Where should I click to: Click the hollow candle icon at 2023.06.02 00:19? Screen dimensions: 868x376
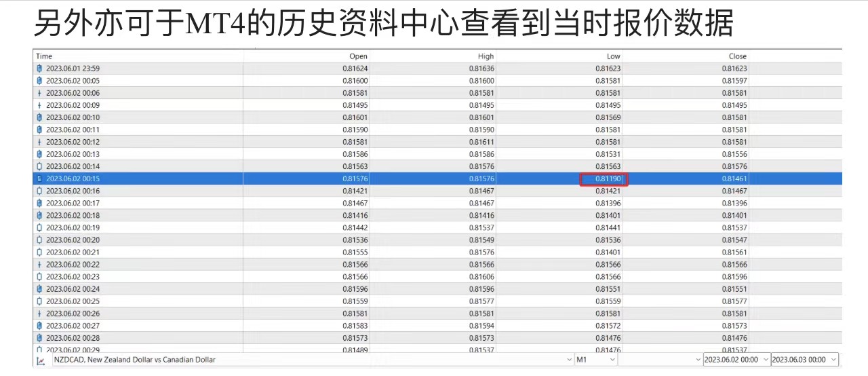[x=39, y=227]
